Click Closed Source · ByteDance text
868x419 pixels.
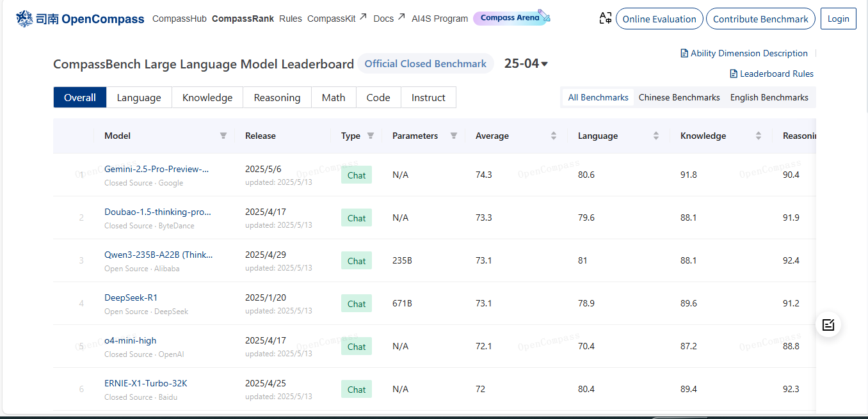[149, 226]
